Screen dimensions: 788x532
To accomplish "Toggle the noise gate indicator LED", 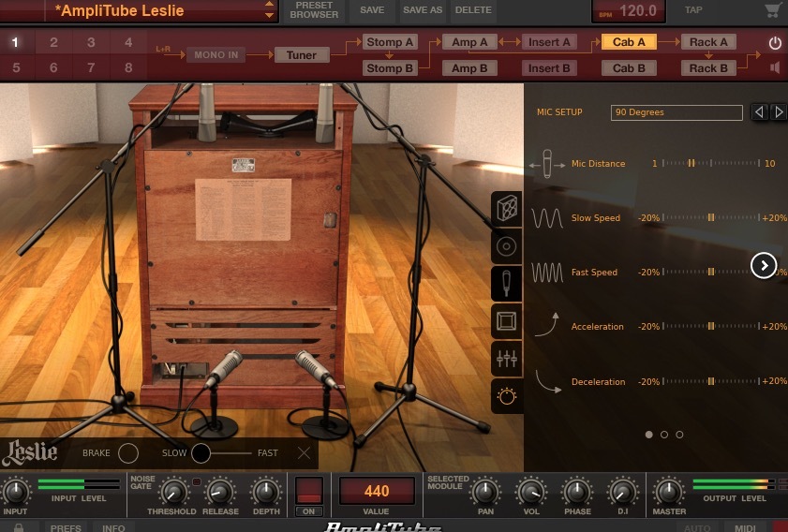I will coord(197,481).
